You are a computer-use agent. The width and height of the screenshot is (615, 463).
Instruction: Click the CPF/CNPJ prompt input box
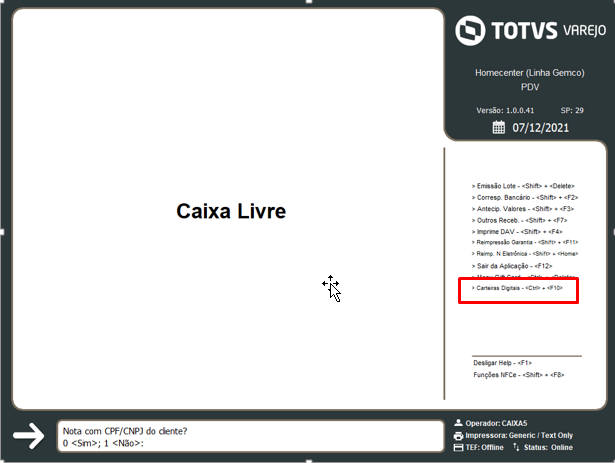[x=251, y=436]
